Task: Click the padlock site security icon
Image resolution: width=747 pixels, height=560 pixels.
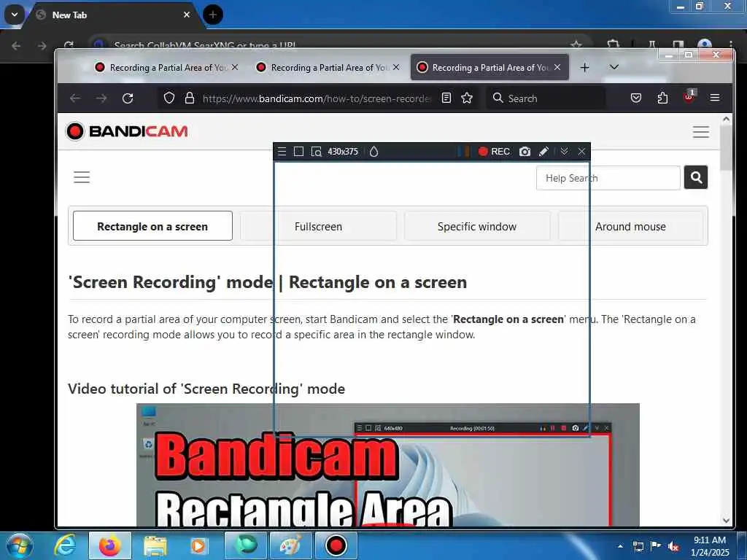Action: (x=190, y=98)
